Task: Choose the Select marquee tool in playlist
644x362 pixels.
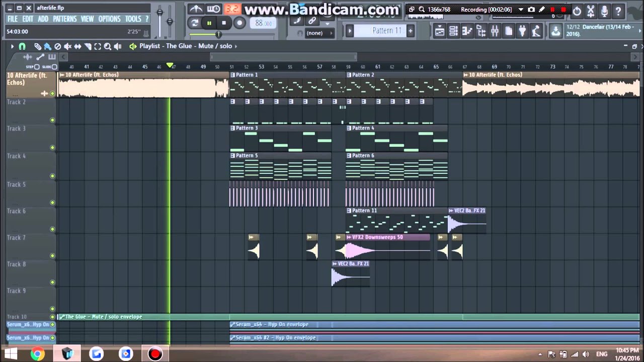Action: [98, 46]
